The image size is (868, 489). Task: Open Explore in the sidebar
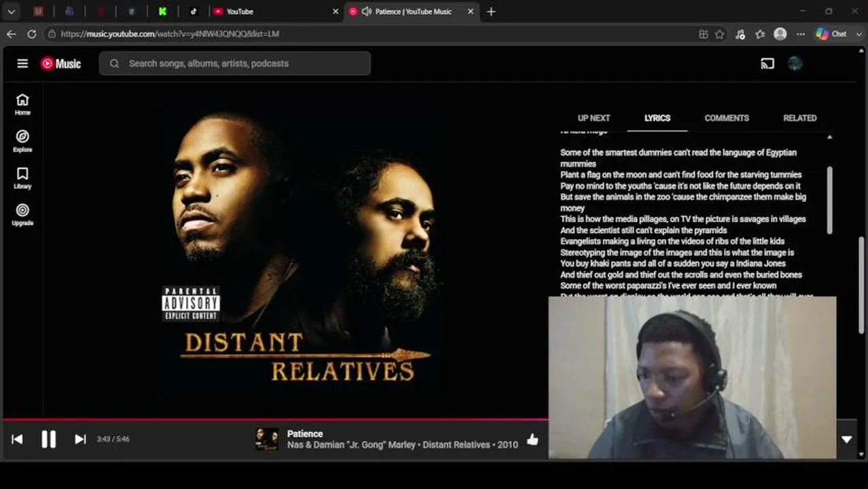(22, 141)
